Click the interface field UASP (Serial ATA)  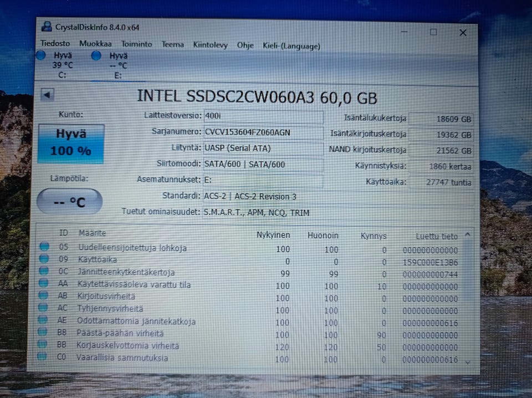[x=263, y=148]
